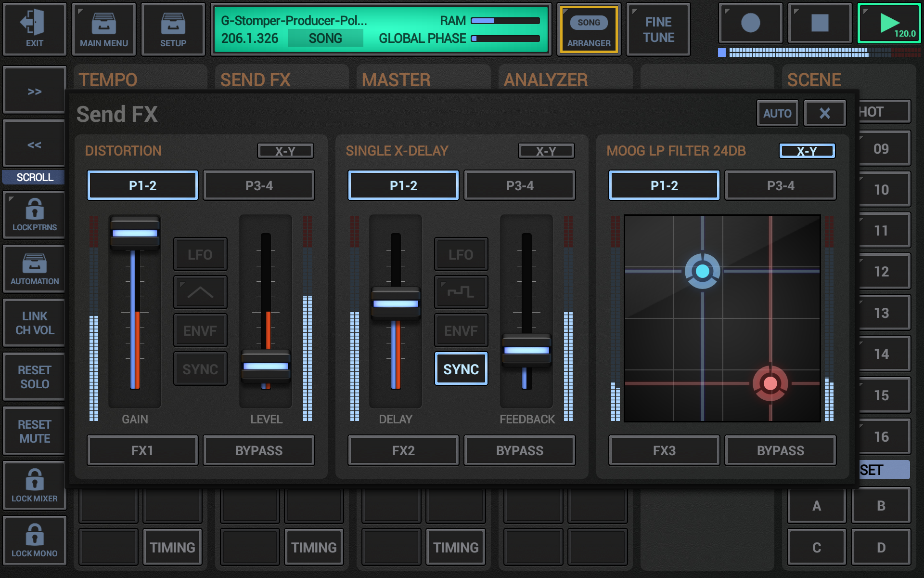Bypass the FX3 Moog filter
The height and width of the screenshot is (578, 924).
pyautogui.click(x=781, y=450)
